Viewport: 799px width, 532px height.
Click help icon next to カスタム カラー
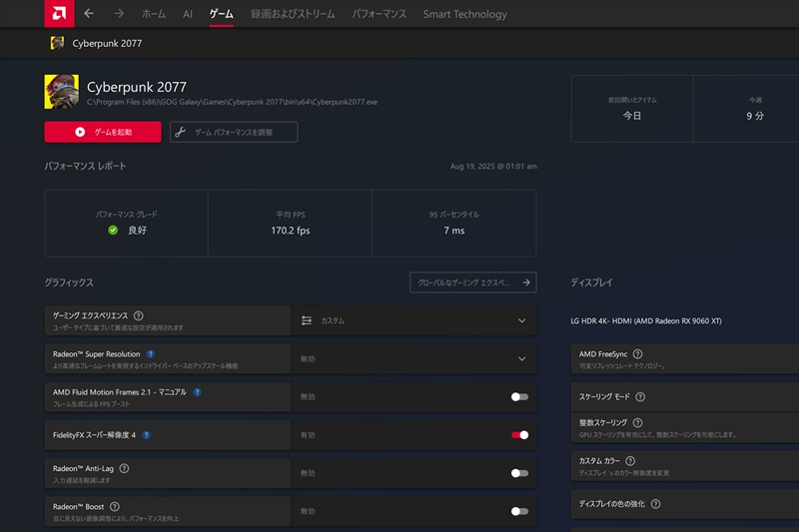coord(630,461)
